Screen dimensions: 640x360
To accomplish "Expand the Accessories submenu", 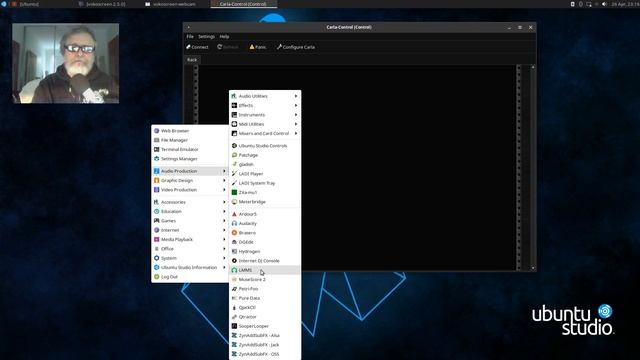I will [190, 202].
